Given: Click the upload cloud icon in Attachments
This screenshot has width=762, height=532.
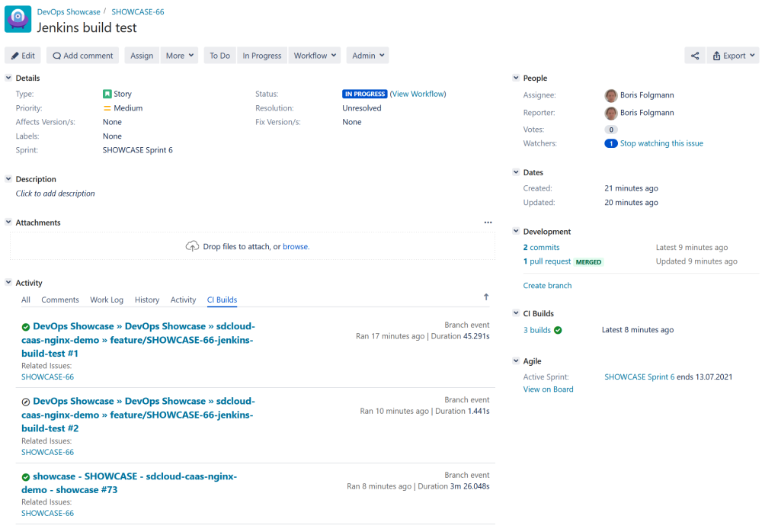Looking at the screenshot, I should (193, 246).
